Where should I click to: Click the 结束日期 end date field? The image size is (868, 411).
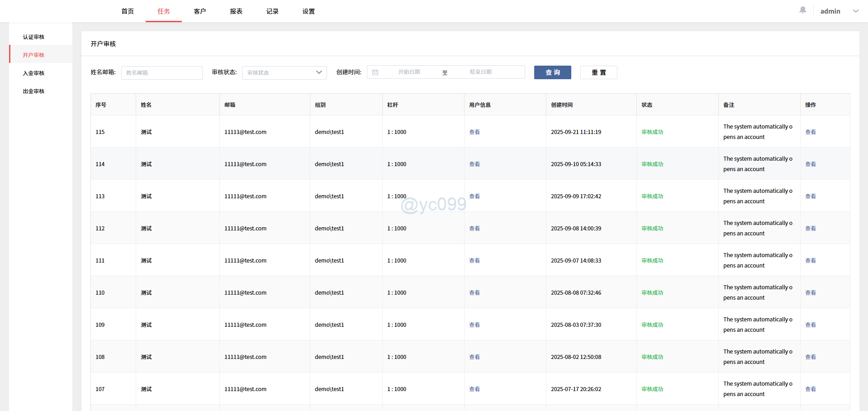(480, 72)
